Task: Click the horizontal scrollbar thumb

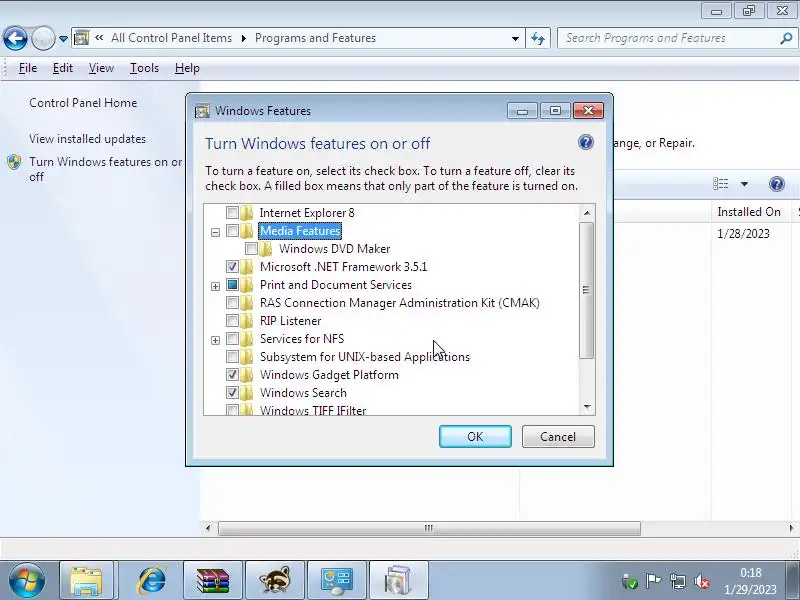Action: [429, 528]
